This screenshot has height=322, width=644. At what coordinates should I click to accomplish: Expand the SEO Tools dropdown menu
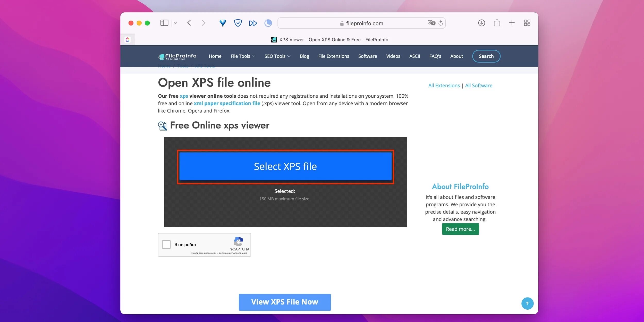[277, 56]
